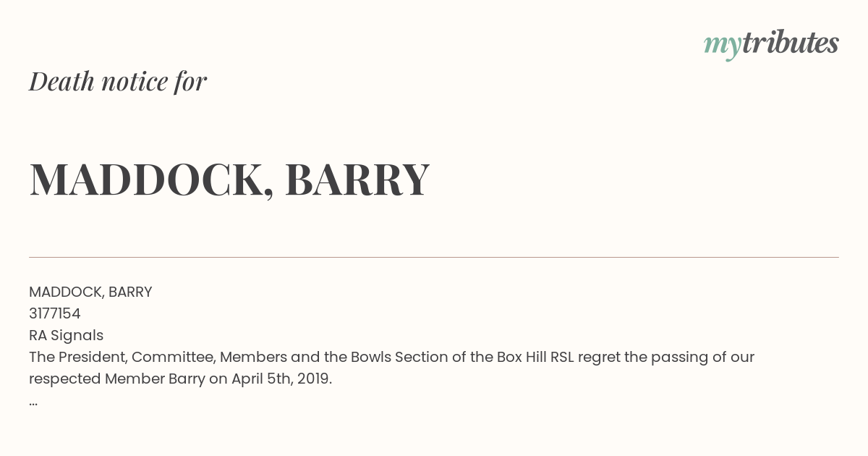Screen dimensions: 868x456
Task: Click the service number 3177154
Action: [x=55, y=313]
